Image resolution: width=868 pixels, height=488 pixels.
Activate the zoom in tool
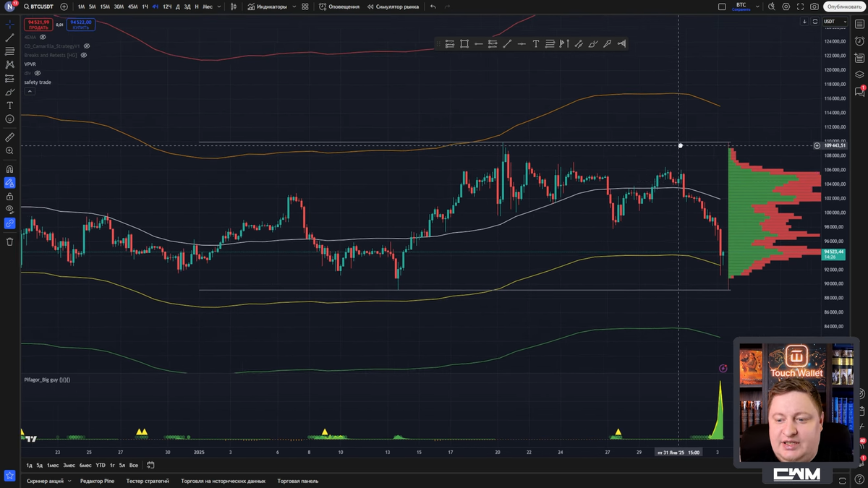click(10, 150)
